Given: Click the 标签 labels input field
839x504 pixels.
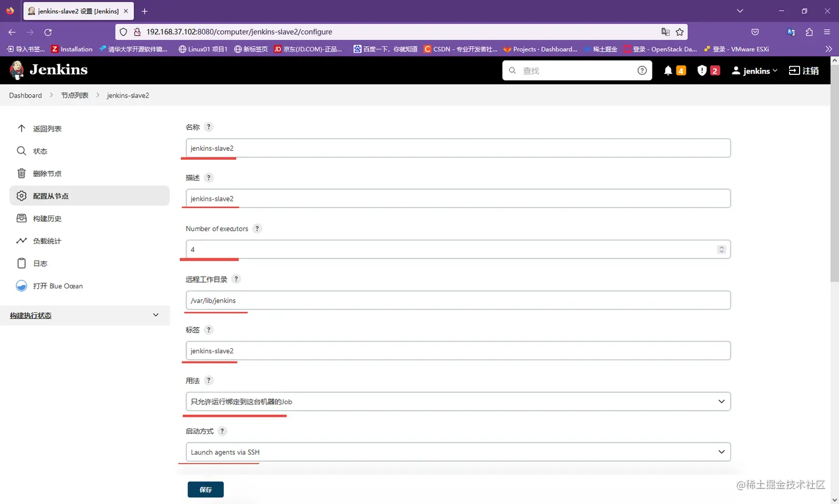Looking at the screenshot, I should [458, 350].
